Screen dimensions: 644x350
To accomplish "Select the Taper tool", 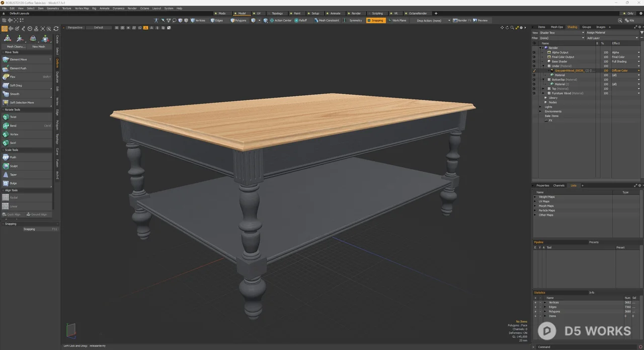I will [x=27, y=175].
